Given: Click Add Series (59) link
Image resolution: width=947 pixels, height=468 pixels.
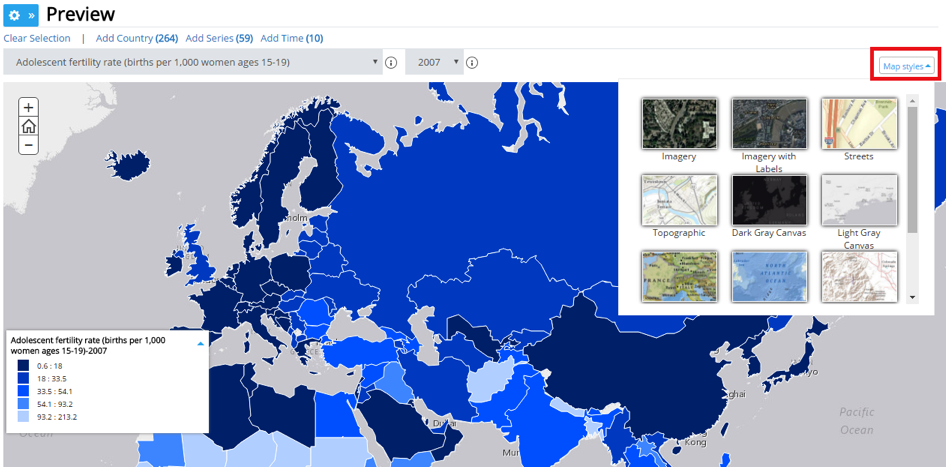Looking at the screenshot, I should (218, 38).
